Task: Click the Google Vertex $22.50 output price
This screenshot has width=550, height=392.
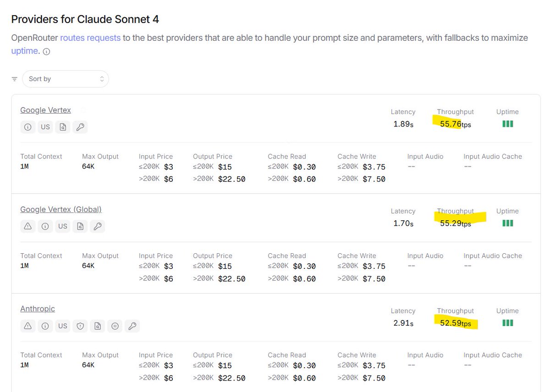Action: tap(231, 179)
